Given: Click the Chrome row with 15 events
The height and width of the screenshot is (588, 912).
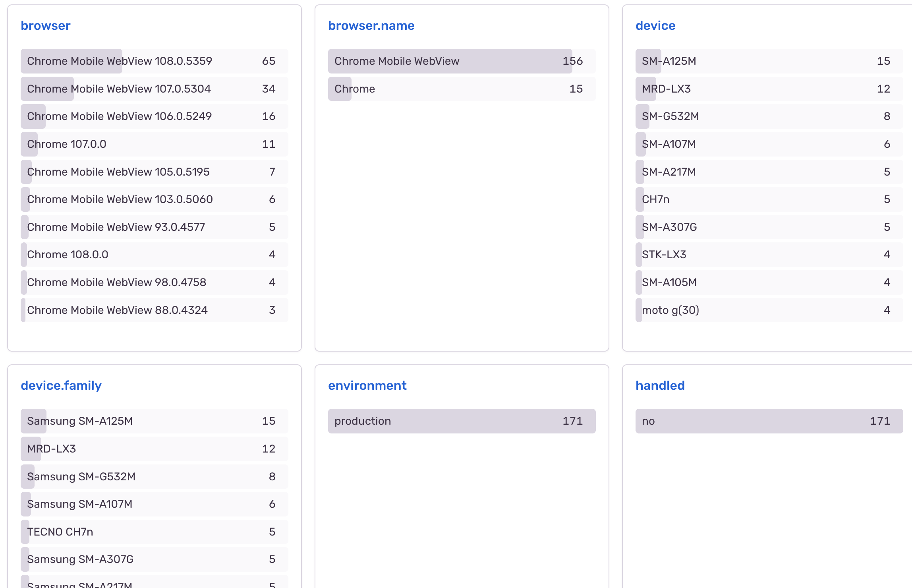Looking at the screenshot, I should [462, 89].
